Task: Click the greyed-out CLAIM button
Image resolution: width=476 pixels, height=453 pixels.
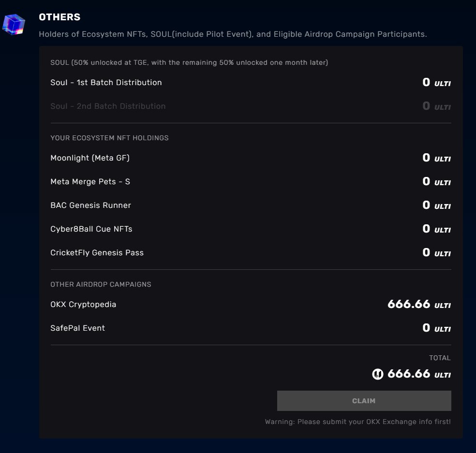Action: point(364,401)
